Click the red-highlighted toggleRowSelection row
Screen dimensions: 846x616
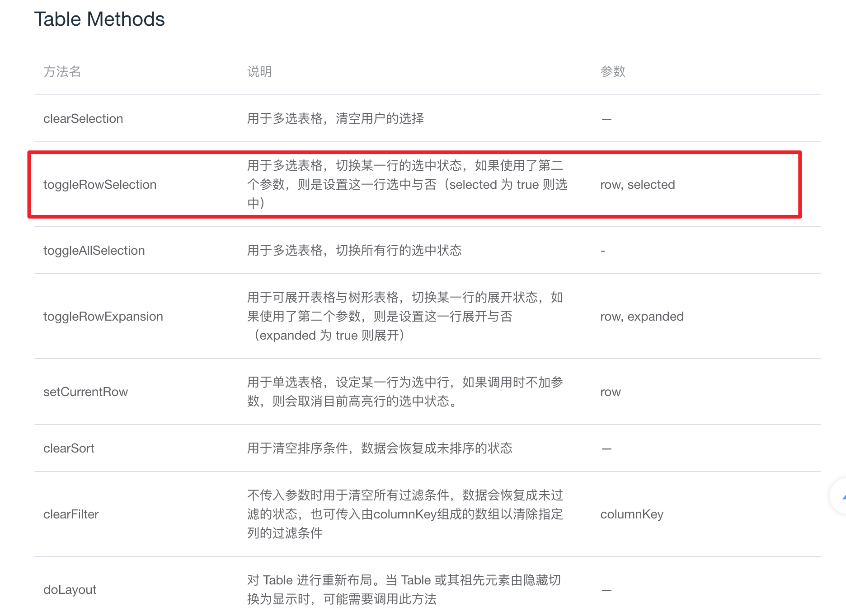coord(414,184)
